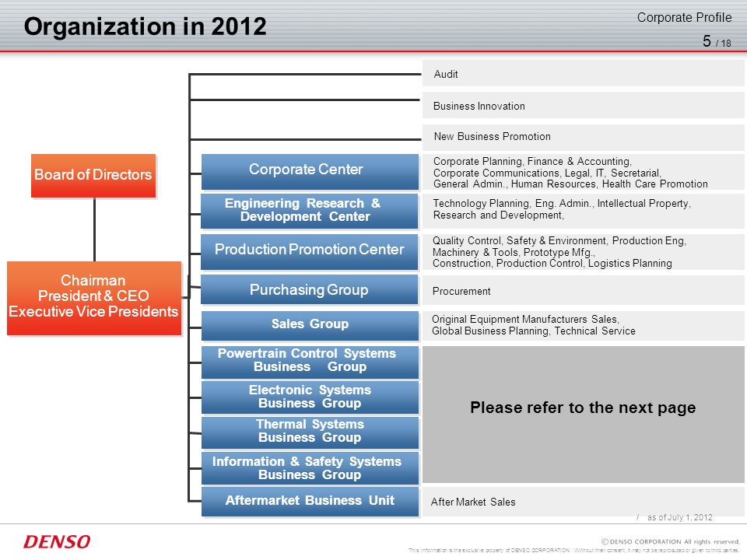This screenshot has width=747, height=560.
Task: Click the Electronic Systems Business Group block
Action: coord(310,397)
